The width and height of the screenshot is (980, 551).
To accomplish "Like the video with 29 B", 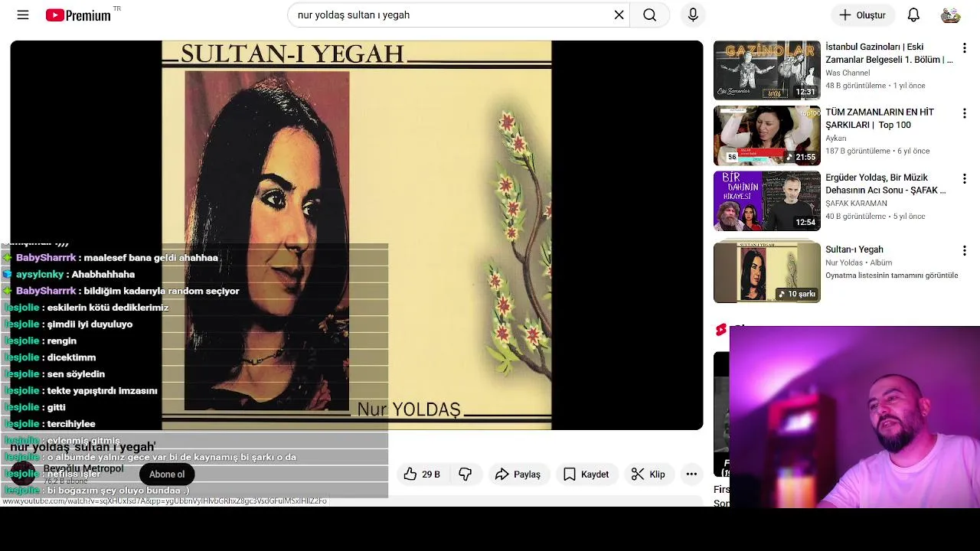I will tap(422, 474).
